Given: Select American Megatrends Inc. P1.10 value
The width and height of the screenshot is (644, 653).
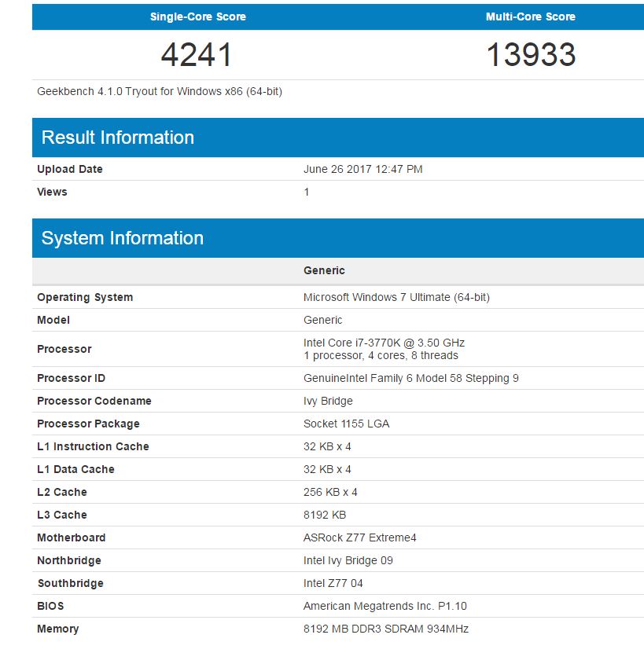Looking at the screenshot, I should pos(385,606).
